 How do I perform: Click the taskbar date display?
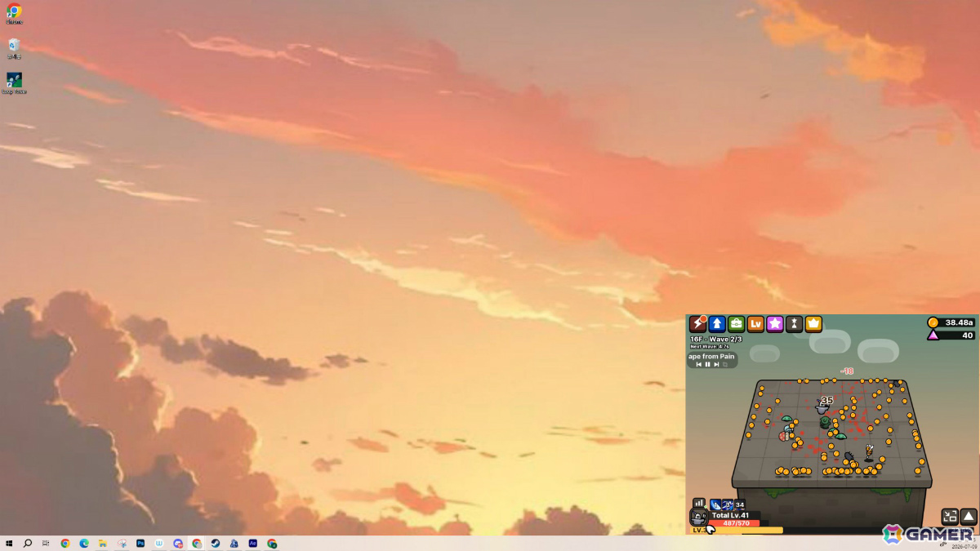tap(964, 547)
